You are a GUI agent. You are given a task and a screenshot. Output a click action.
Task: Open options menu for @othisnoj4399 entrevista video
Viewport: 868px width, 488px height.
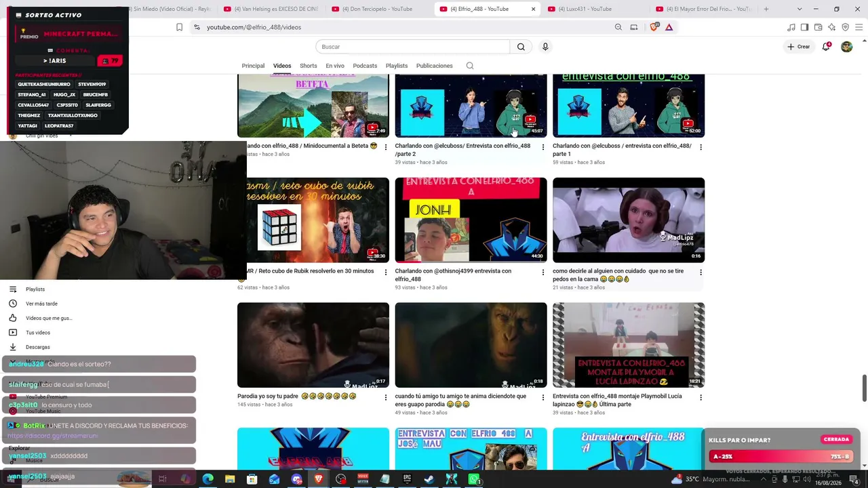pos(542,272)
